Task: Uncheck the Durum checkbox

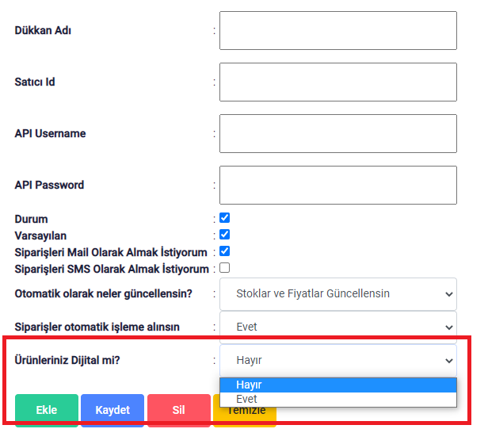Action: [225, 218]
